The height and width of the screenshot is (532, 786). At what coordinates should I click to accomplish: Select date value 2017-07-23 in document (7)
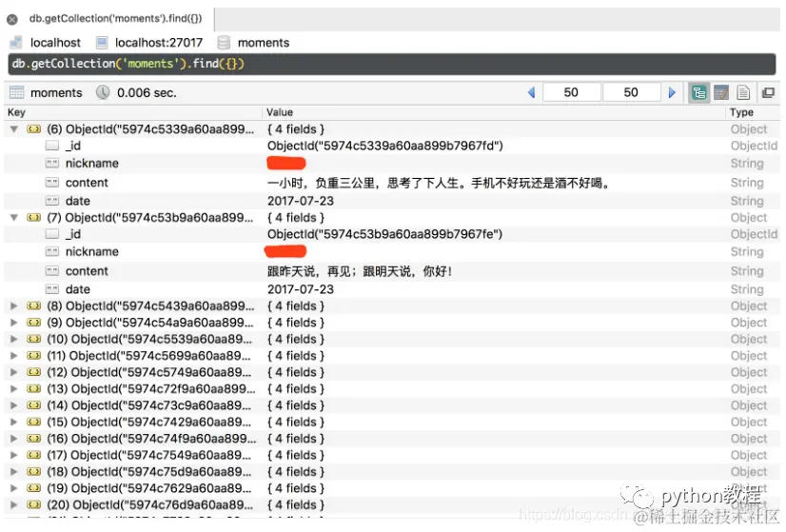(x=301, y=289)
